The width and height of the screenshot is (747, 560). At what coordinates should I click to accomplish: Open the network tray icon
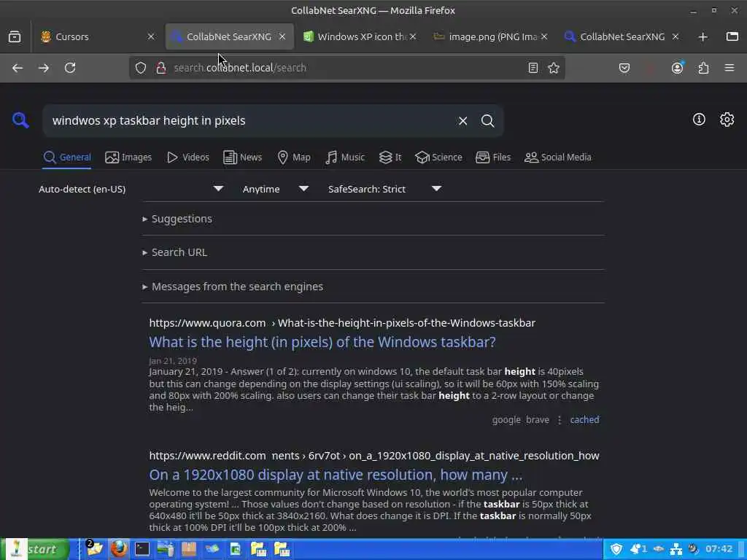click(x=676, y=549)
